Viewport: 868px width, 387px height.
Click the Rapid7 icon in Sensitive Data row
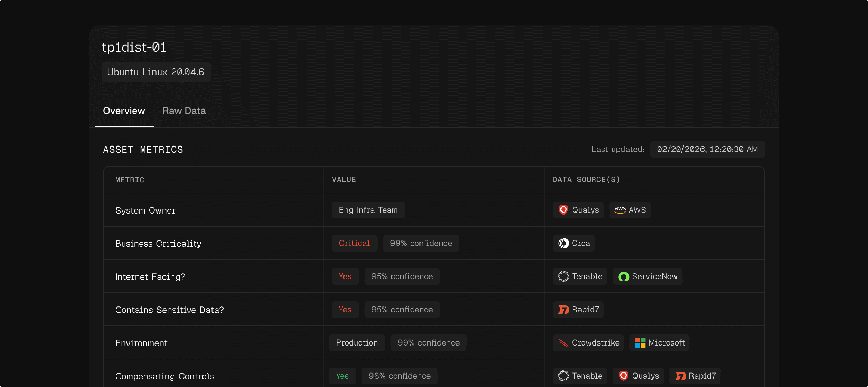(563, 310)
